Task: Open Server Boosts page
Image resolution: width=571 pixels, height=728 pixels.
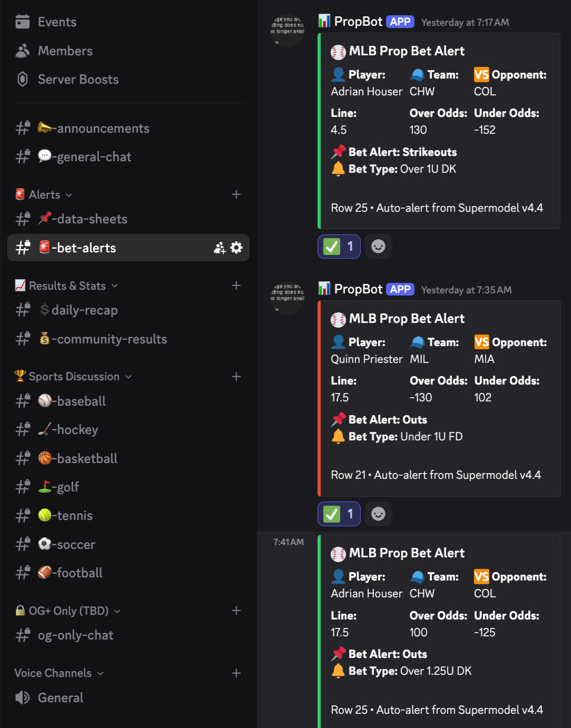Action: [x=78, y=80]
